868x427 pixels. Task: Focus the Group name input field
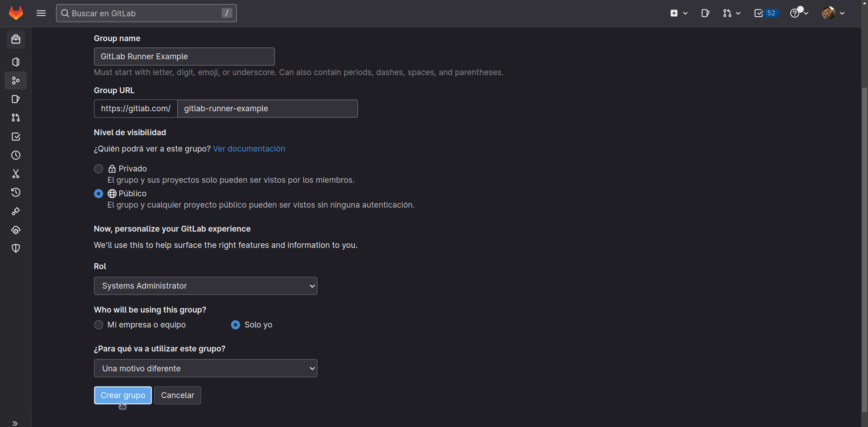(x=184, y=57)
